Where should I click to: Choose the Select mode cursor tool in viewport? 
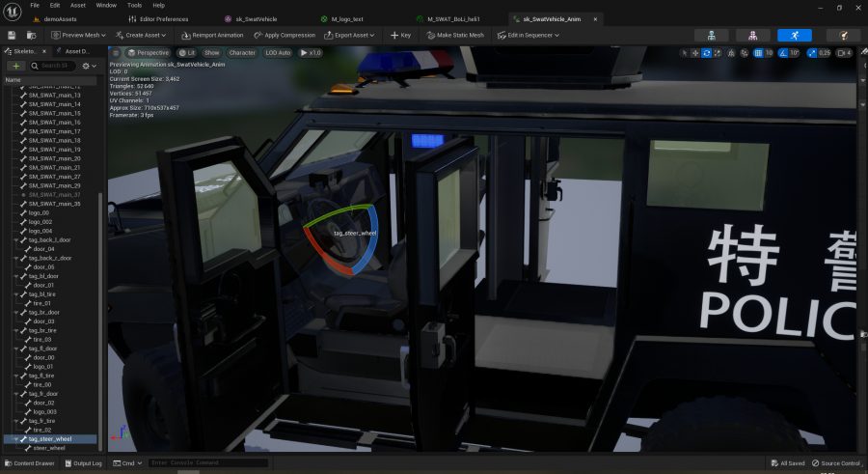(x=685, y=53)
